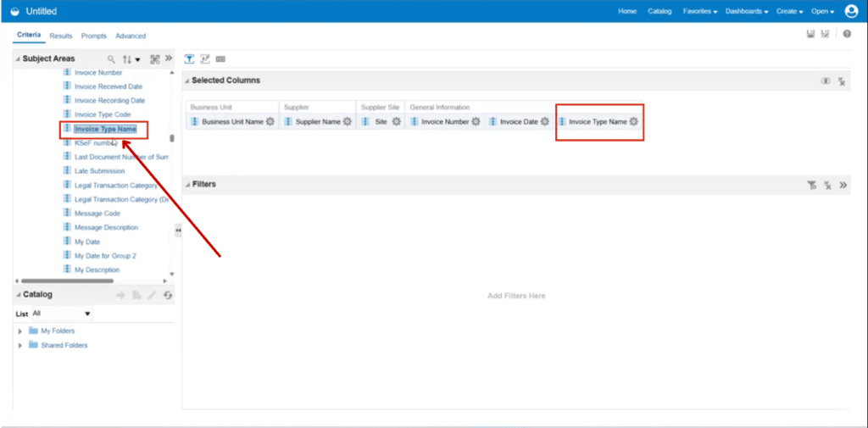Click the search icon in Subject Areas
The height and width of the screenshot is (428, 868).
(x=111, y=59)
